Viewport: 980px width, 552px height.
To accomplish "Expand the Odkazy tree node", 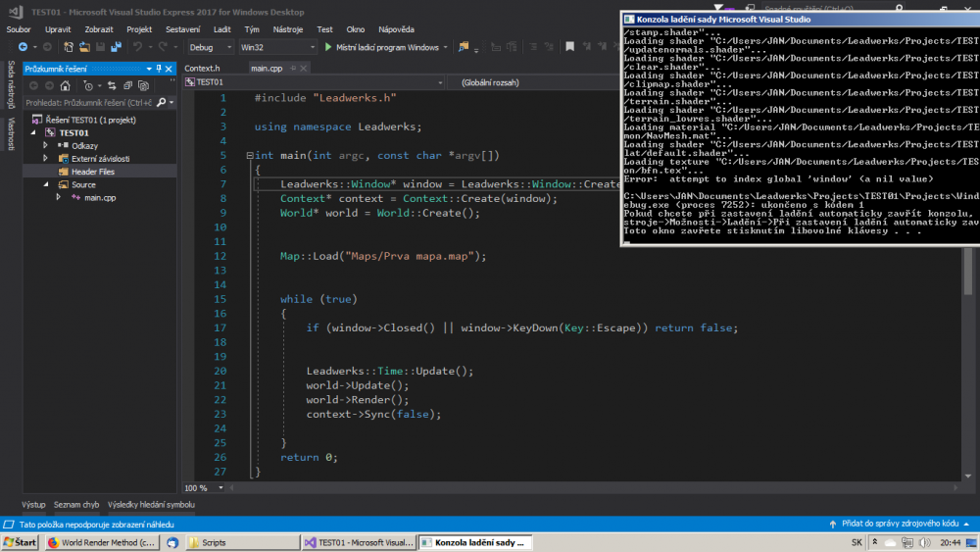I will [x=45, y=145].
